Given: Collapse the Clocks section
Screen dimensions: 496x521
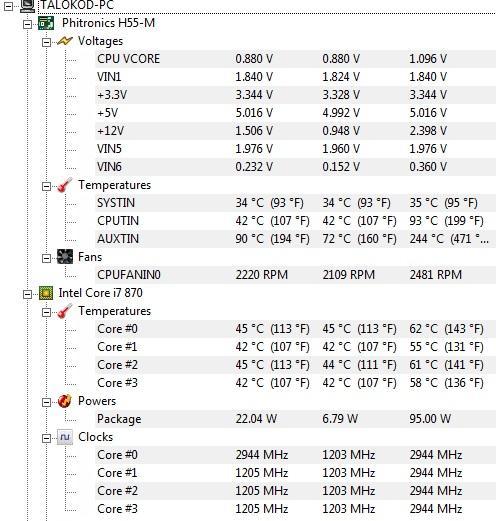Looking at the screenshot, I should pyautogui.click(x=46, y=438).
